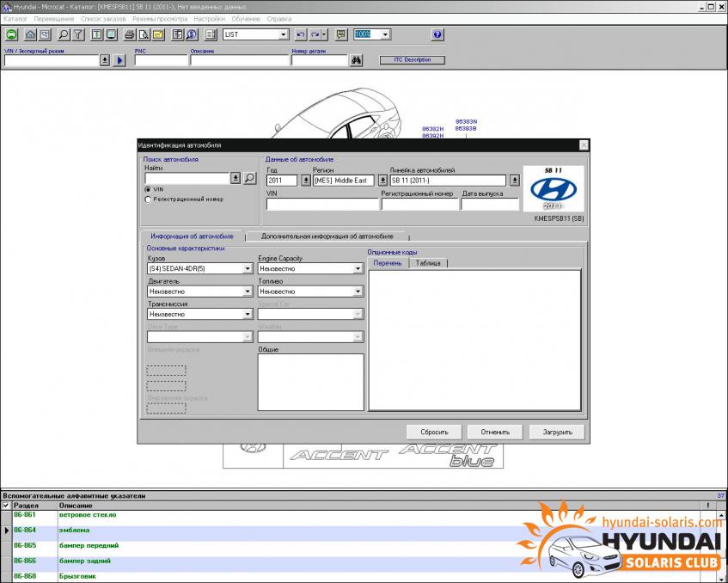The width and height of the screenshot is (728, 583).
Task: Open print preview icon
Action: click(144, 34)
